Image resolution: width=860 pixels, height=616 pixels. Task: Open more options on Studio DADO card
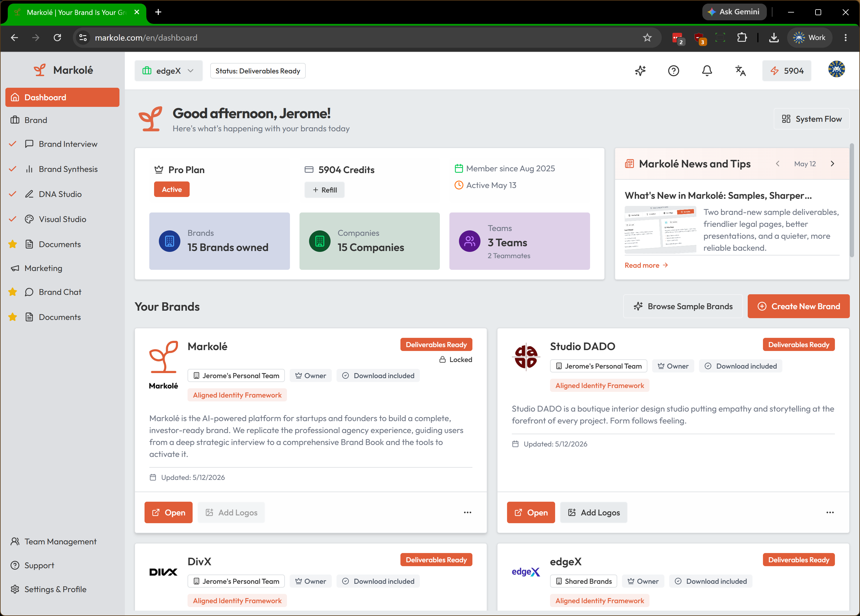tap(830, 512)
